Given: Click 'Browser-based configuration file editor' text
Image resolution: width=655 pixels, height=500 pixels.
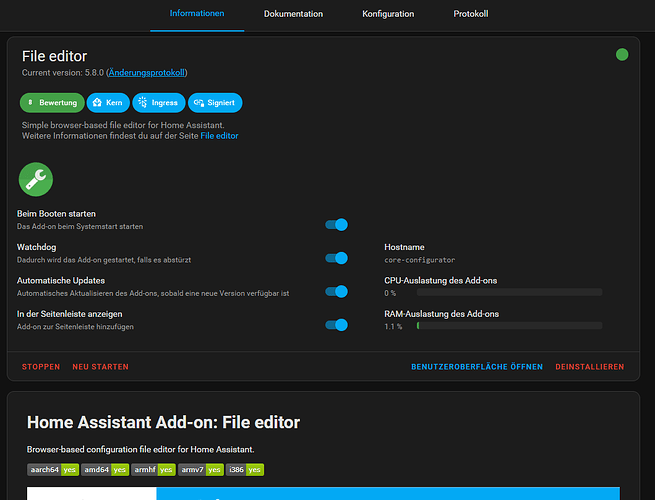Looking at the screenshot, I should tap(140, 449).
